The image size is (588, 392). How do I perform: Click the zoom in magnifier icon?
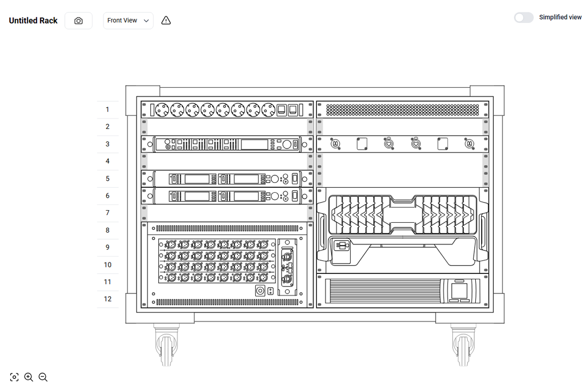tap(29, 377)
